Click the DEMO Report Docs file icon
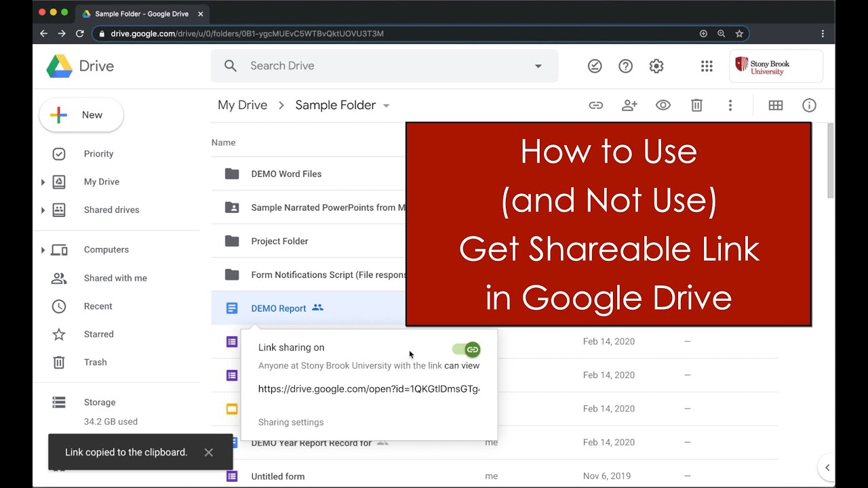The height and width of the screenshot is (488, 868). coord(232,308)
